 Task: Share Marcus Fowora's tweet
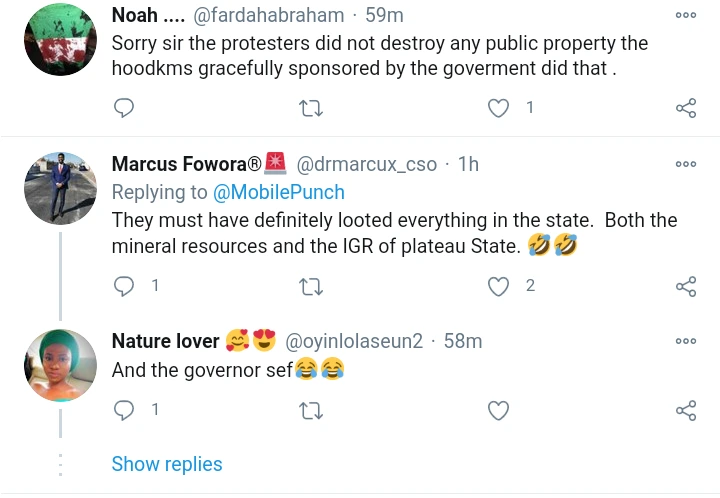pyautogui.click(x=686, y=287)
